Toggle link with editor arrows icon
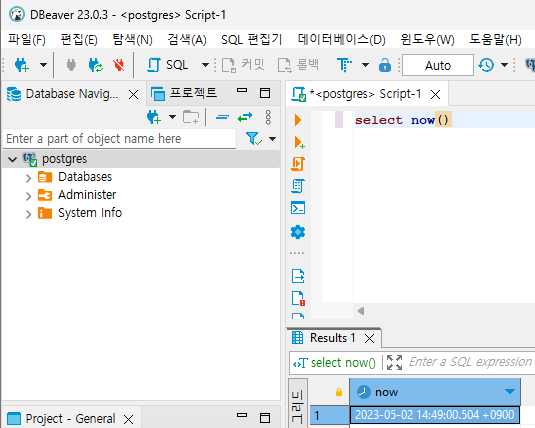 click(245, 117)
